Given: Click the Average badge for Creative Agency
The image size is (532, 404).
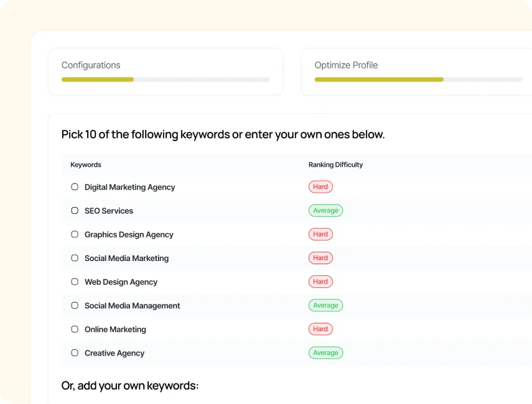Looking at the screenshot, I should (325, 353).
